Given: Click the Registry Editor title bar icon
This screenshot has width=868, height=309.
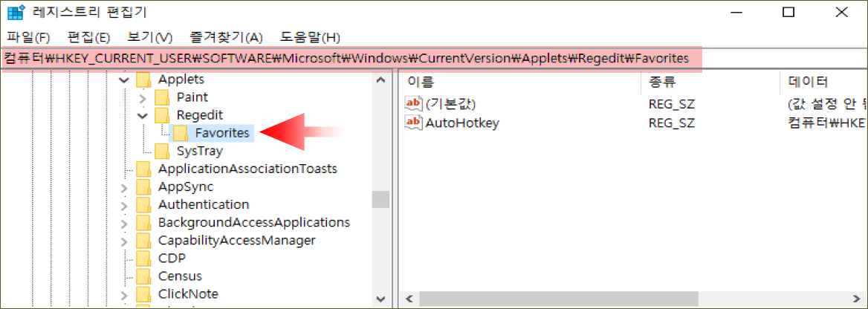Looking at the screenshot, I should click(x=16, y=11).
